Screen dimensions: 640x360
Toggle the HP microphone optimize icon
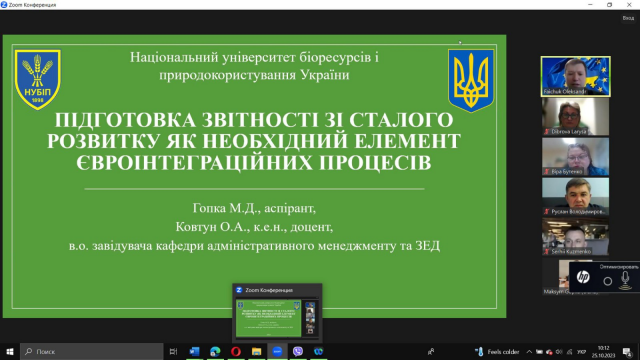(x=625, y=280)
